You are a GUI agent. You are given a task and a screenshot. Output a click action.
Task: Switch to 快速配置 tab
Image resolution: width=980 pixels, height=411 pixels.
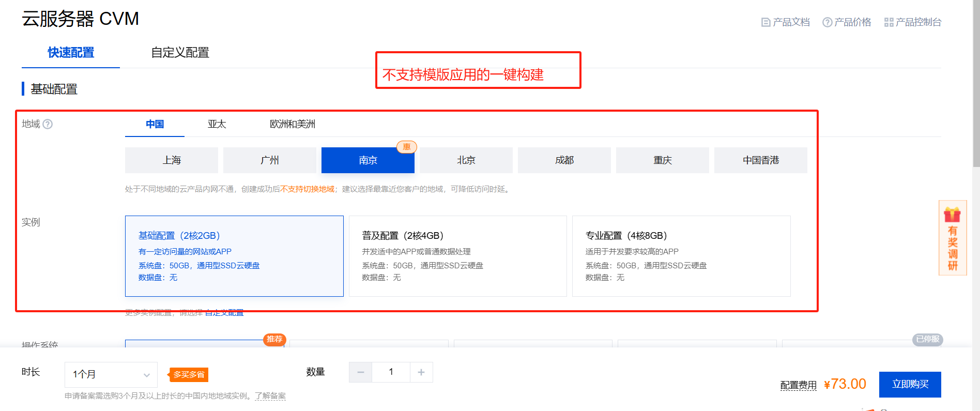click(x=71, y=53)
